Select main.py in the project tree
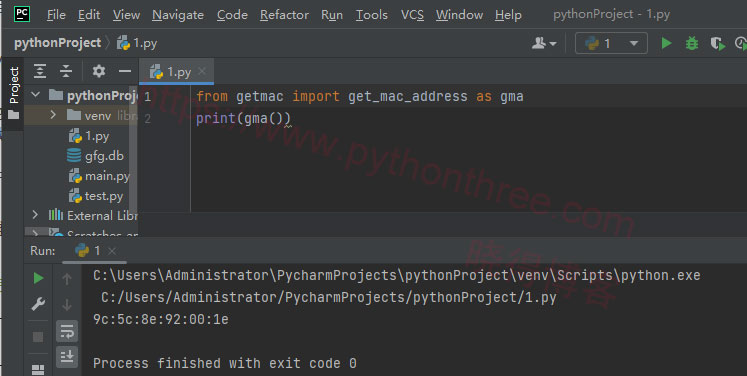This screenshot has height=376, width=747. tap(99, 176)
